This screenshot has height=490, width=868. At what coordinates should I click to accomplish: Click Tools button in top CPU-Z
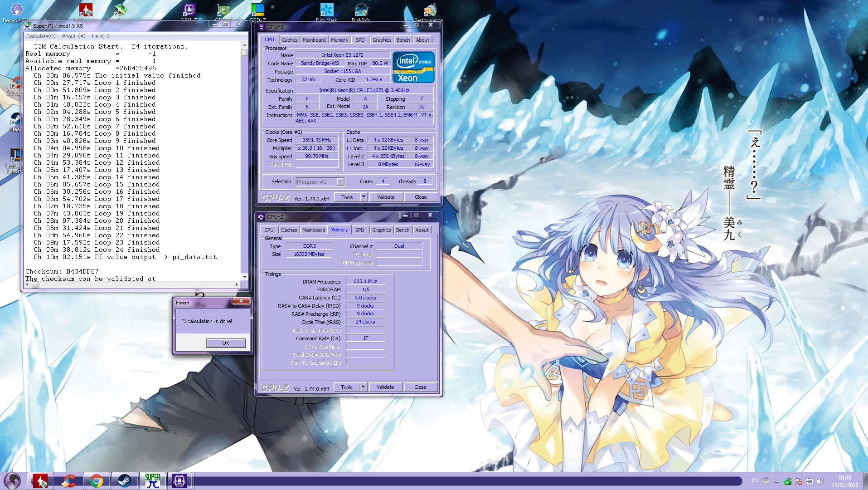347,197
